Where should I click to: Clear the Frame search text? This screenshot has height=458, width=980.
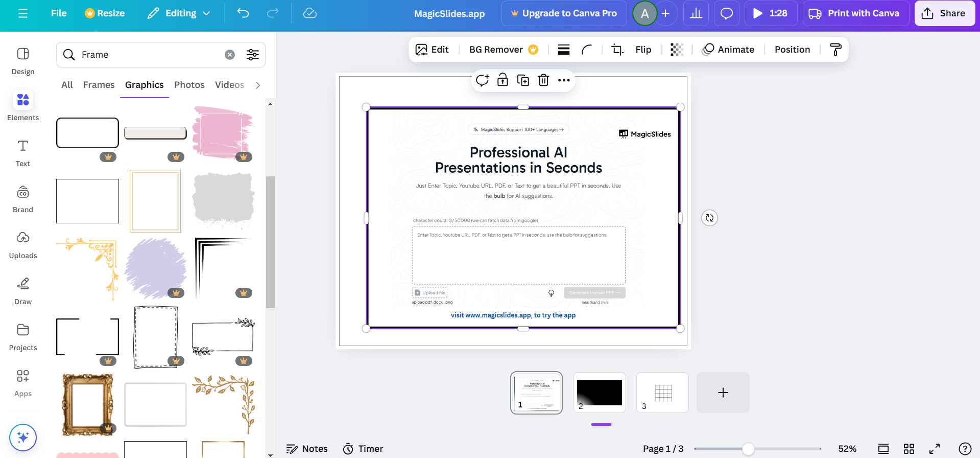[230, 55]
